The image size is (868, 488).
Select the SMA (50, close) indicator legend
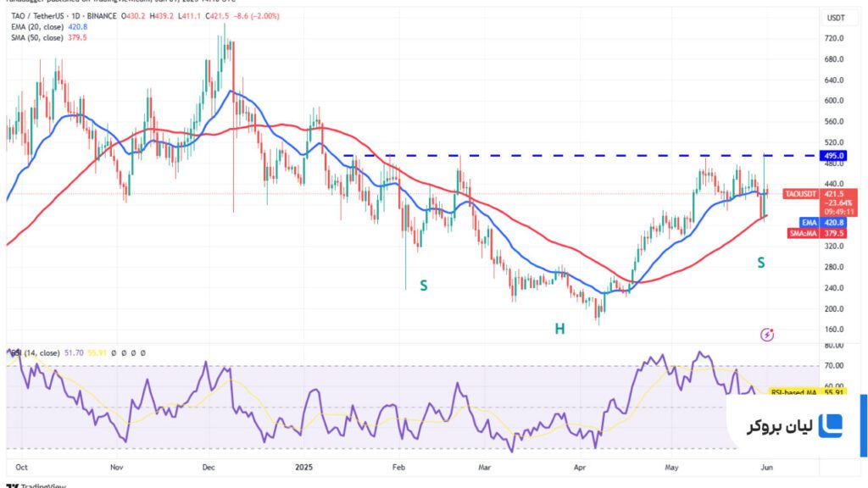48,37
